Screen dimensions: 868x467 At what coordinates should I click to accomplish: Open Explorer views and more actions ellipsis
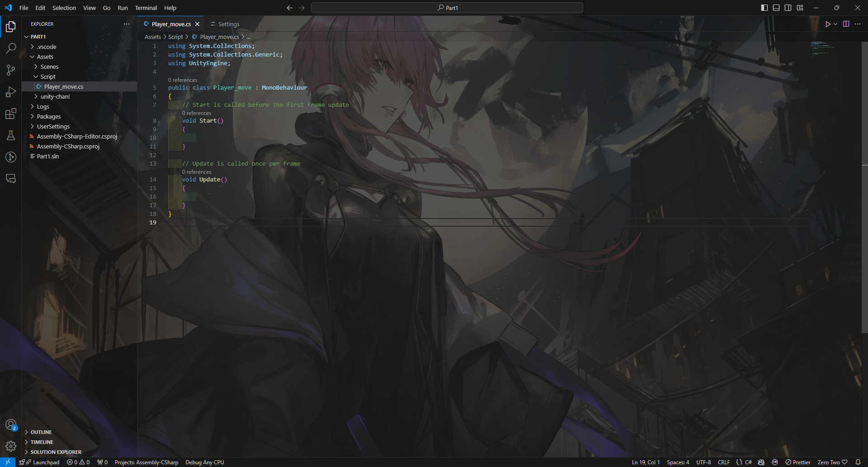pyautogui.click(x=127, y=24)
